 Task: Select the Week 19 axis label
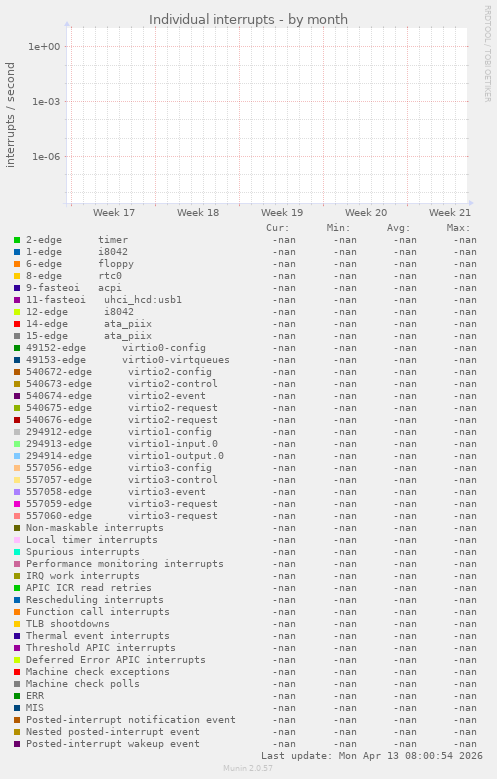[282, 213]
